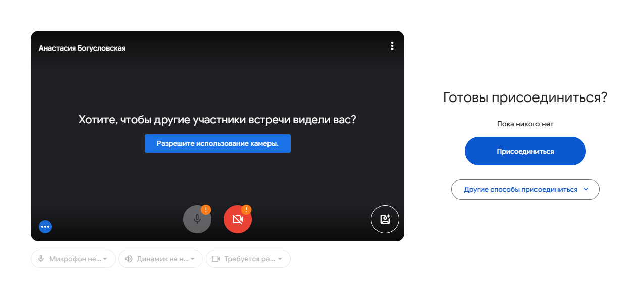
Task: Expand the Требуется ра... camera dropdown arrow
Action: tap(280, 259)
